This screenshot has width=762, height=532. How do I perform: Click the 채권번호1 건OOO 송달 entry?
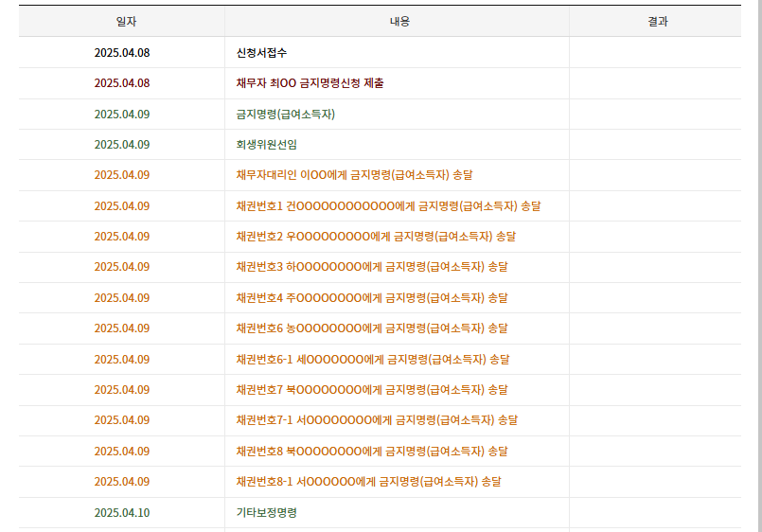click(388, 206)
